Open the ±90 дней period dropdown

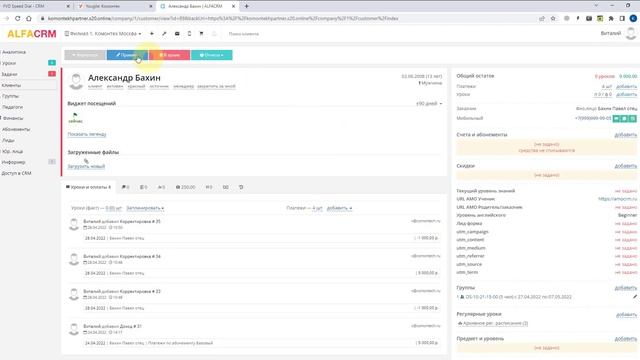click(x=429, y=104)
